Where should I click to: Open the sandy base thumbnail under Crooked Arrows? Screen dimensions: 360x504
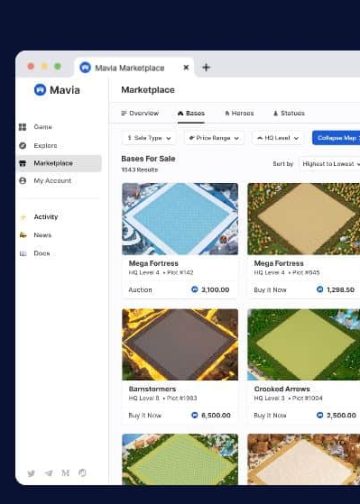pos(304,459)
